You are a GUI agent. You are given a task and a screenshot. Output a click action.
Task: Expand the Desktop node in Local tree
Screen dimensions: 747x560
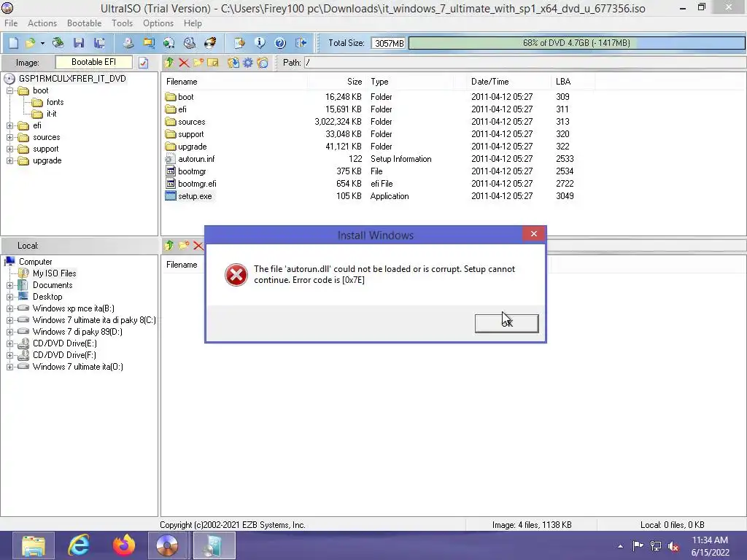pos(9,297)
